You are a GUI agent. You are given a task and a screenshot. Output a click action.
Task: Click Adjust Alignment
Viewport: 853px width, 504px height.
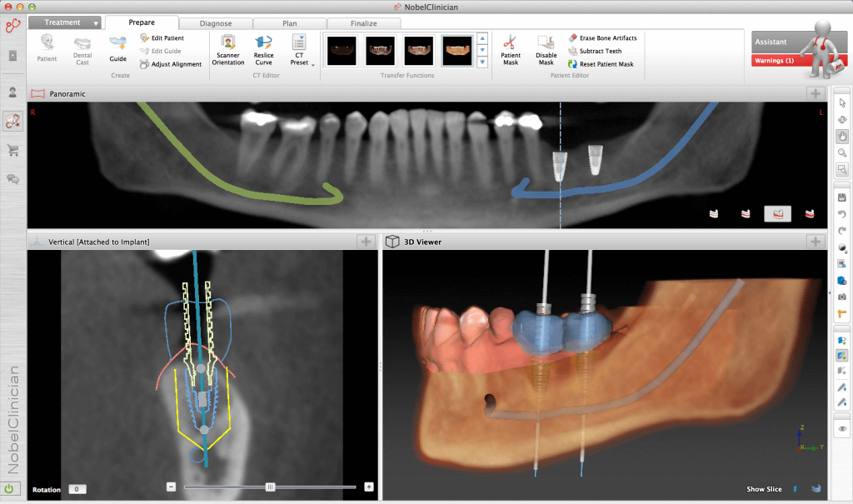[170, 64]
